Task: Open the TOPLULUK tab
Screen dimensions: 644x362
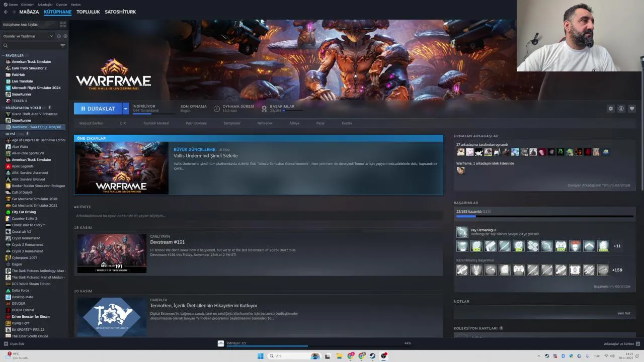Action: 88,12
